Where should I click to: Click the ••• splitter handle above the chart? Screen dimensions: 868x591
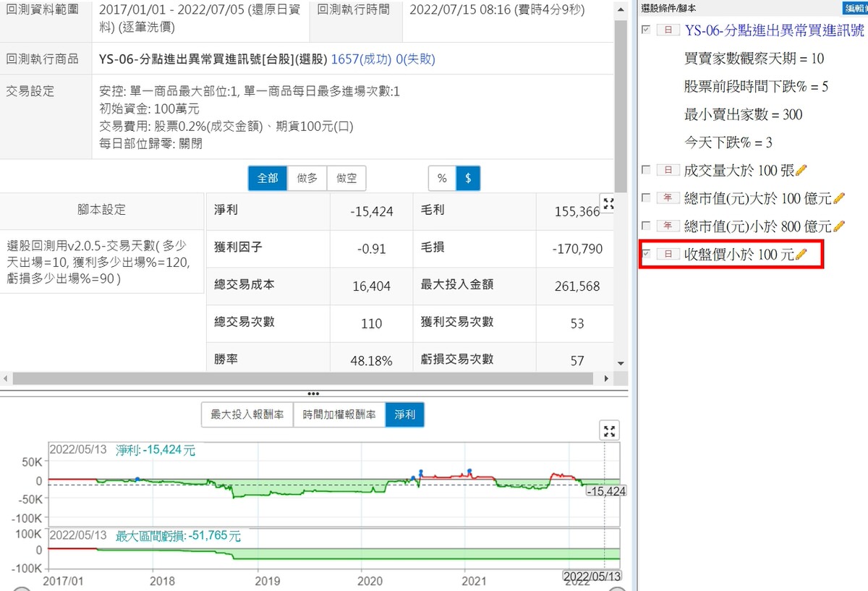[313, 394]
